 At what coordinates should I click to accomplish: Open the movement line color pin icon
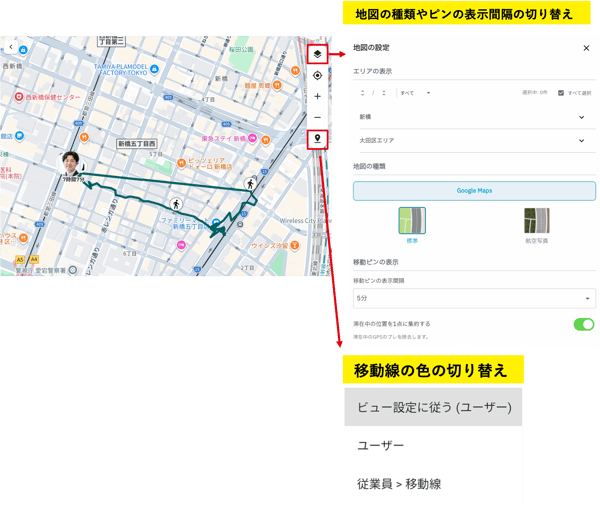317,139
